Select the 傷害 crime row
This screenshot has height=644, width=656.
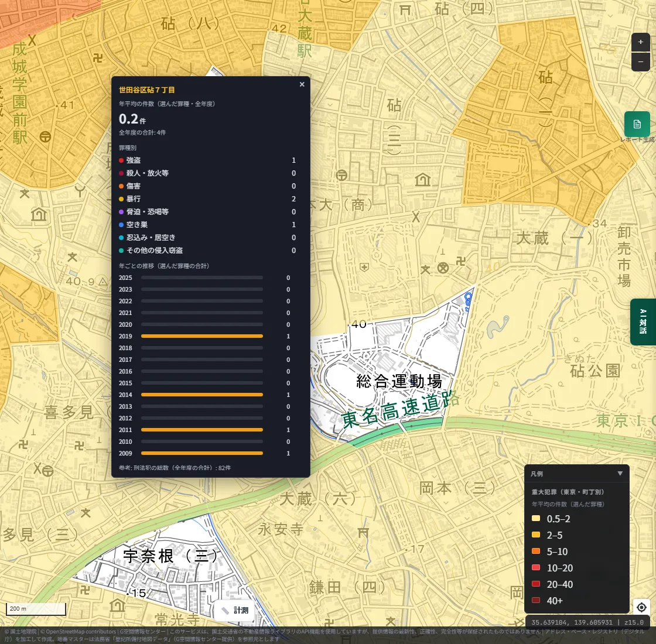point(207,186)
